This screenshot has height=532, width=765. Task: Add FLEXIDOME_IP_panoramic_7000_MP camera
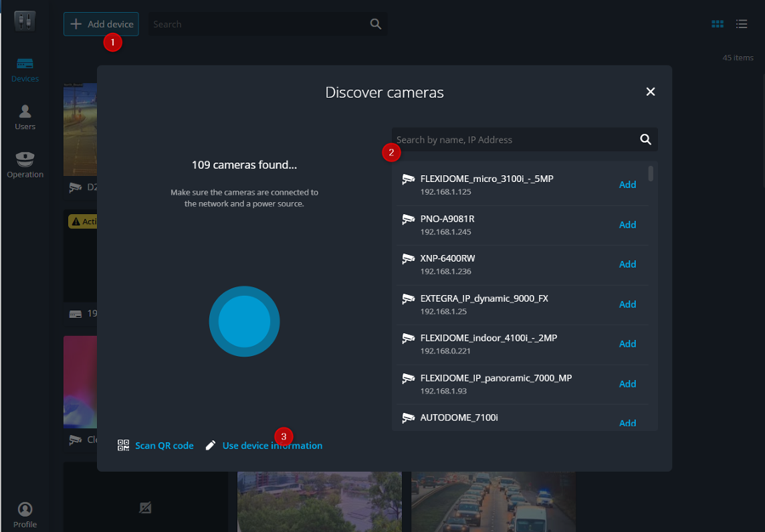(627, 383)
